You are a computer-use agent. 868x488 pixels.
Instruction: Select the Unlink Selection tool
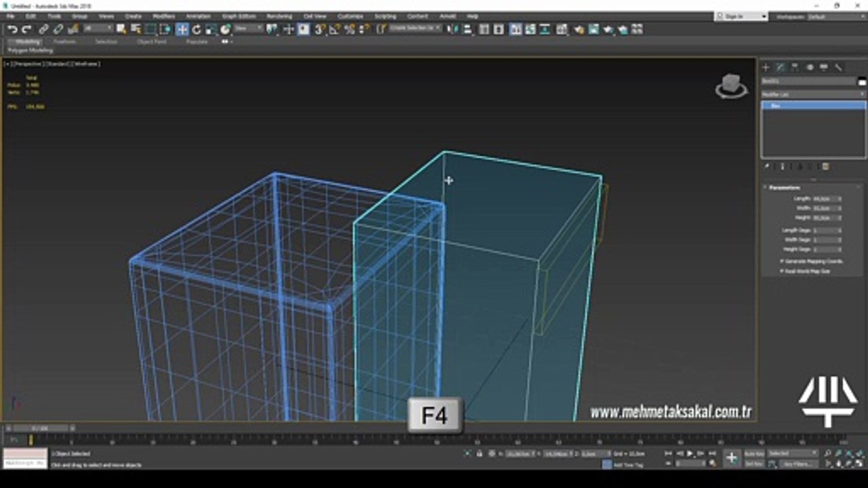click(x=58, y=29)
